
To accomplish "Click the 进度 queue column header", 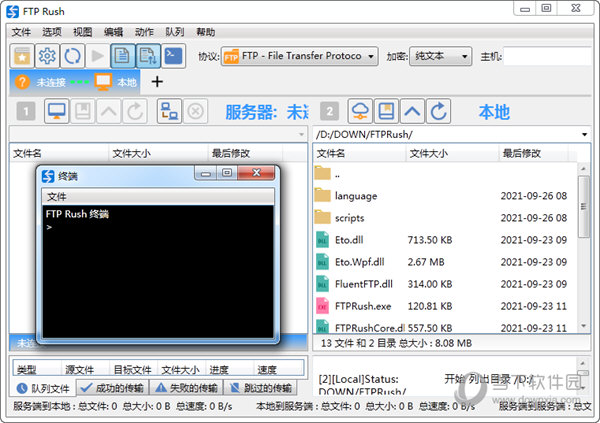I will tap(229, 369).
